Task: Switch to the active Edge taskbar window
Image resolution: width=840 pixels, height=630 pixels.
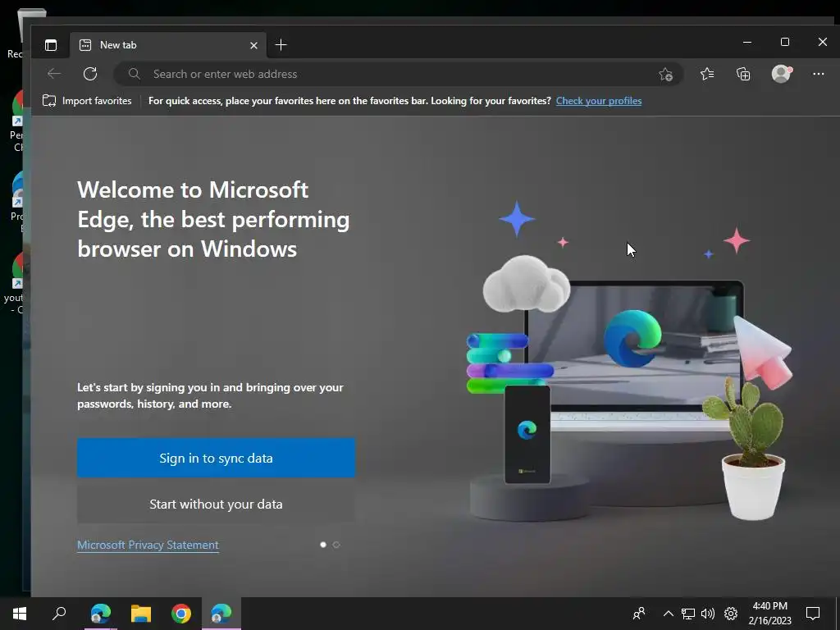Action: pyautogui.click(x=221, y=614)
